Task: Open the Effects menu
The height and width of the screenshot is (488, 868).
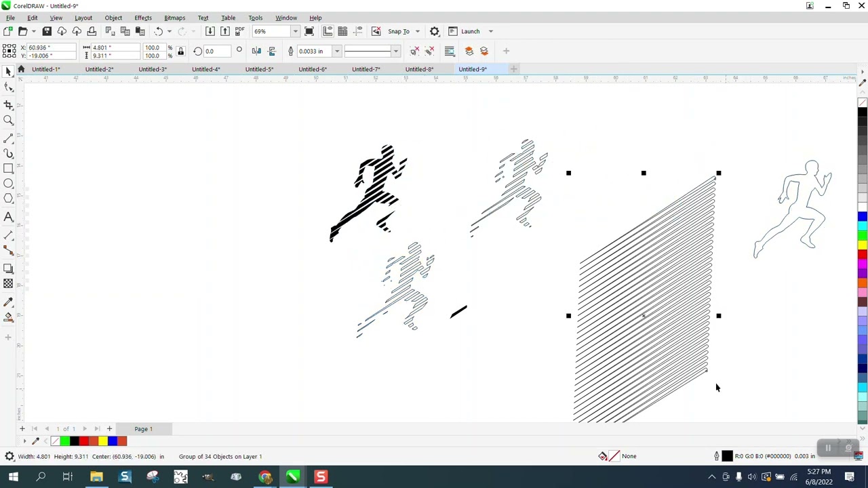Action: (142, 18)
